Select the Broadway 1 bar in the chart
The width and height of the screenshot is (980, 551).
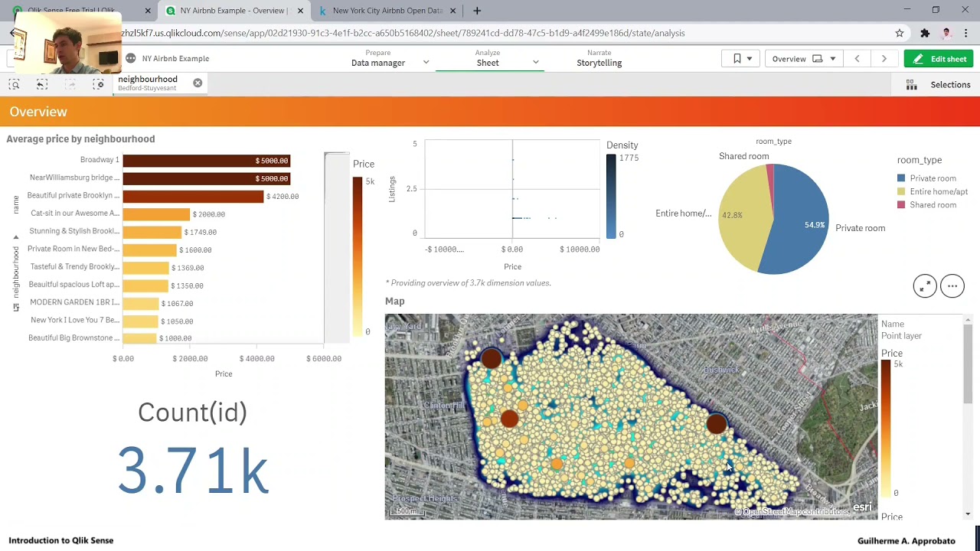point(207,161)
